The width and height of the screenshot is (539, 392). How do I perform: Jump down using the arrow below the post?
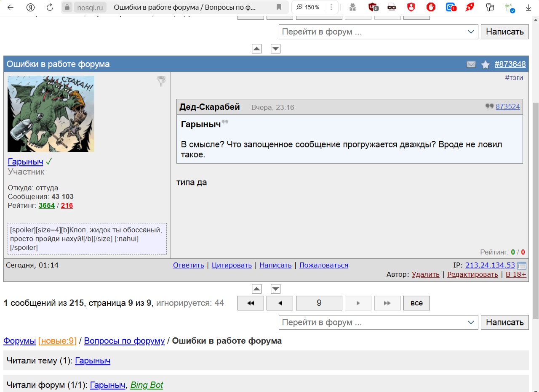point(275,289)
